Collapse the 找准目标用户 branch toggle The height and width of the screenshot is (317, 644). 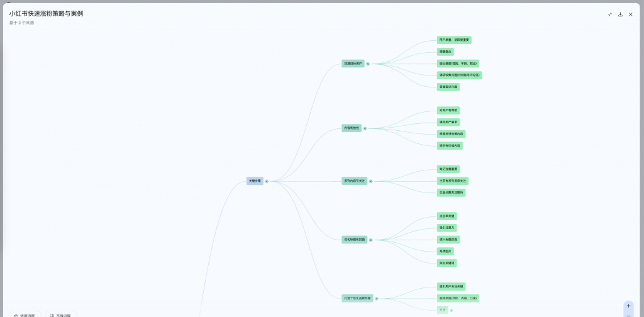[368, 64]
